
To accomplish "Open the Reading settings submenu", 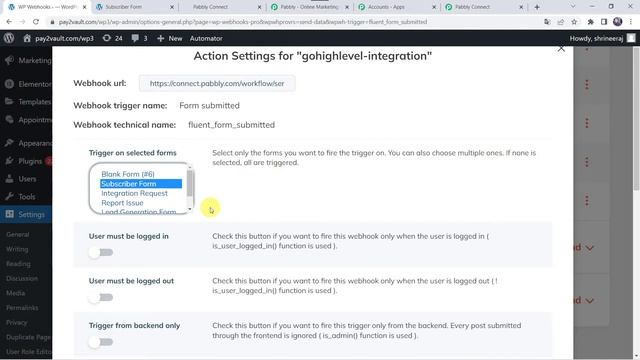I will pyautogui.click(x=18, y=264).
